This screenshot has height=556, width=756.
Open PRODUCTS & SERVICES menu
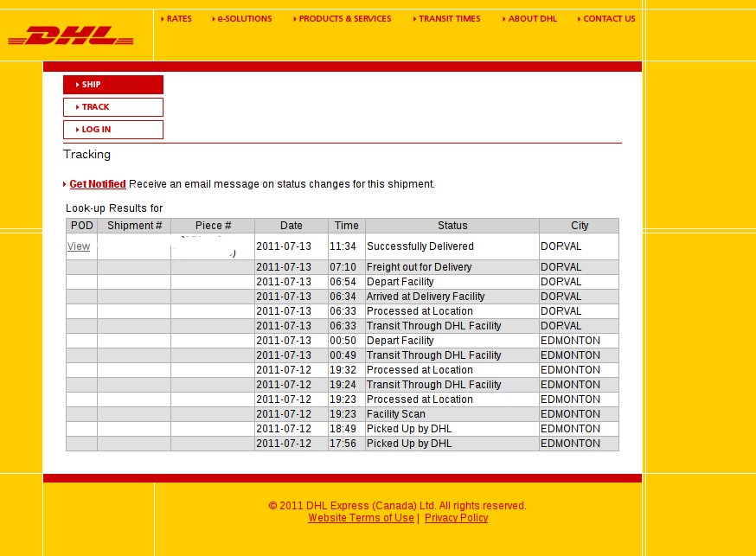[343, 19]
